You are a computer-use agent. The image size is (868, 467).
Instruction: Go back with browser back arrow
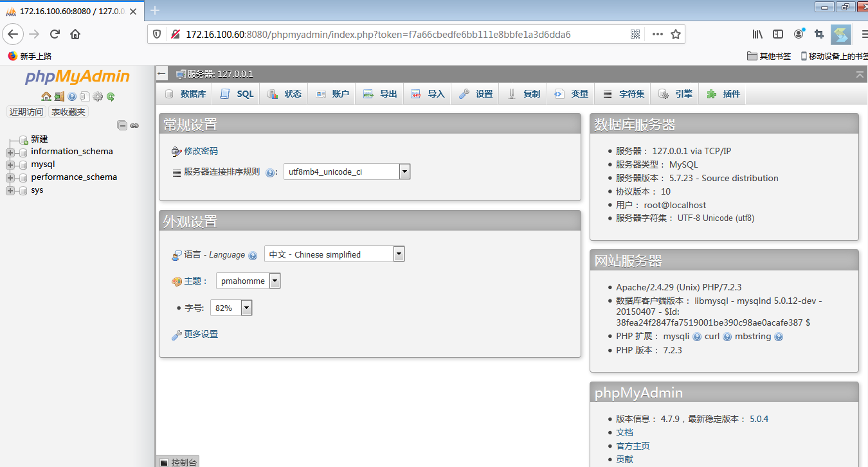coord(14,34)
